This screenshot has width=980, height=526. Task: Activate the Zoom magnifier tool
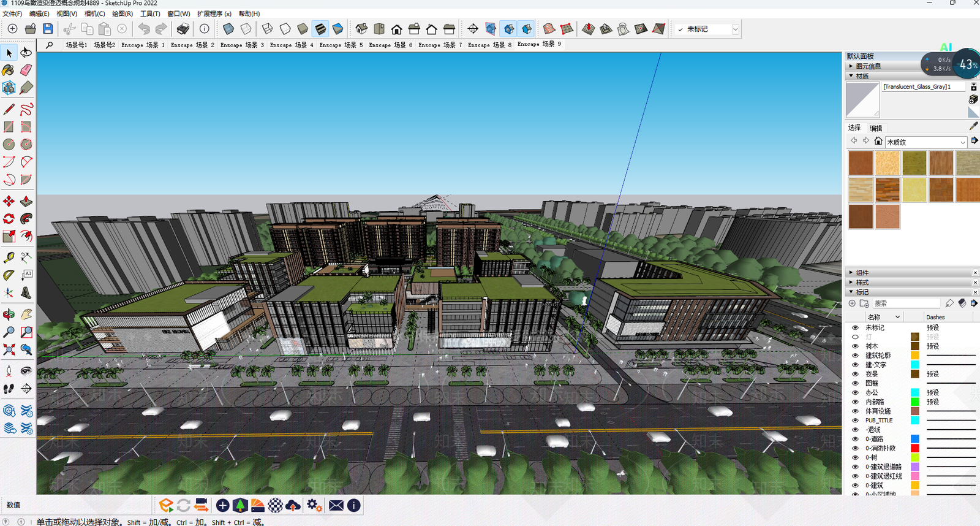tap(9, 332)
